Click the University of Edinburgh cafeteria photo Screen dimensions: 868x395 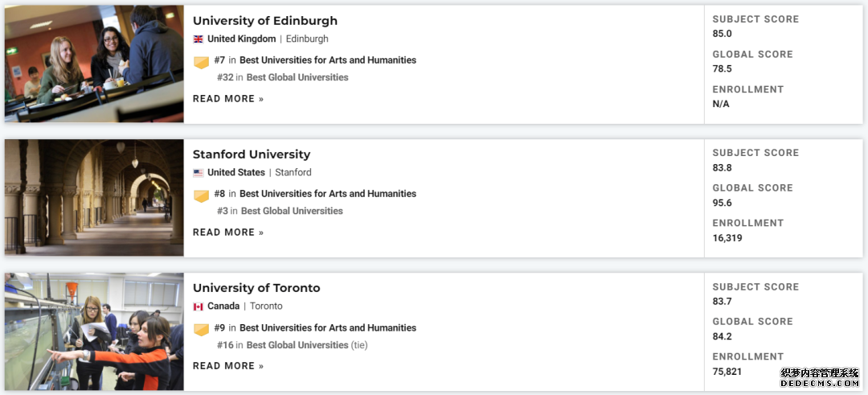point(94,64)
